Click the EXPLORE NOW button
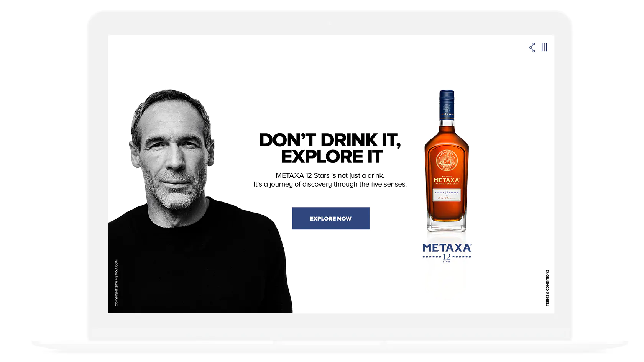The width and height of the screenshot is (644, 362). pyautogui.click(x=330, y=218)
